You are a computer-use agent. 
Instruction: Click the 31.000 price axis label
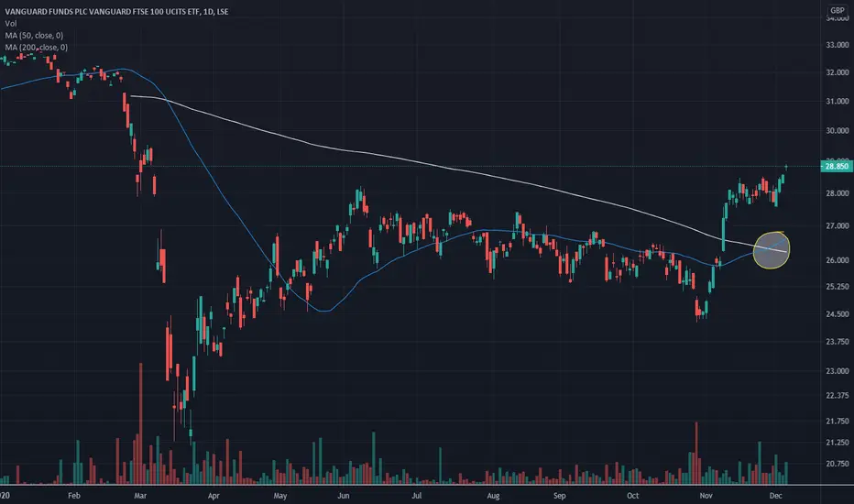tap(838, 102)
